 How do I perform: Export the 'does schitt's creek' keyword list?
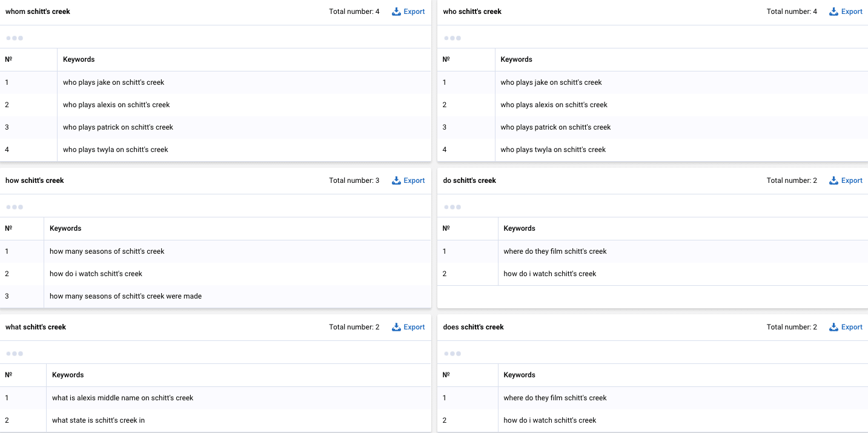[846, 327]
